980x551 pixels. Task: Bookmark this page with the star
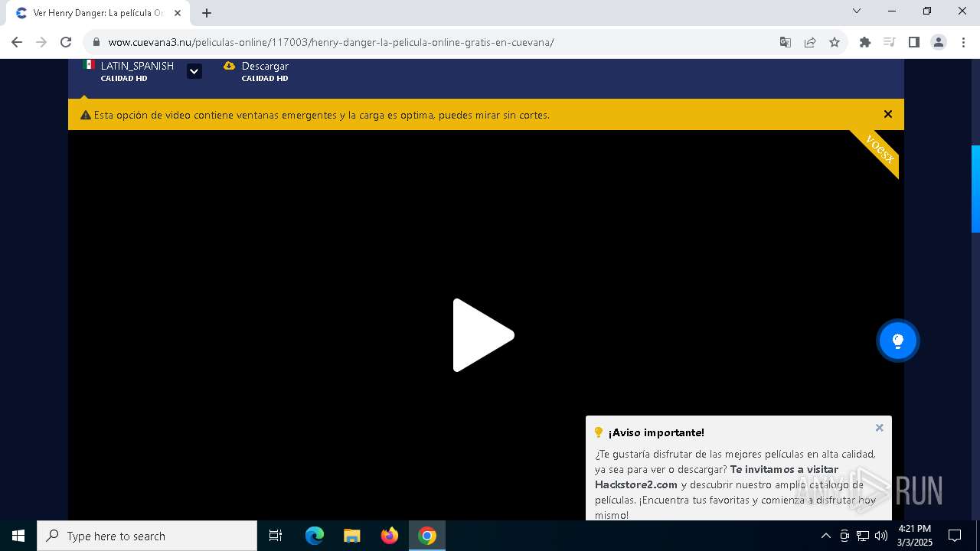point(835,42)
